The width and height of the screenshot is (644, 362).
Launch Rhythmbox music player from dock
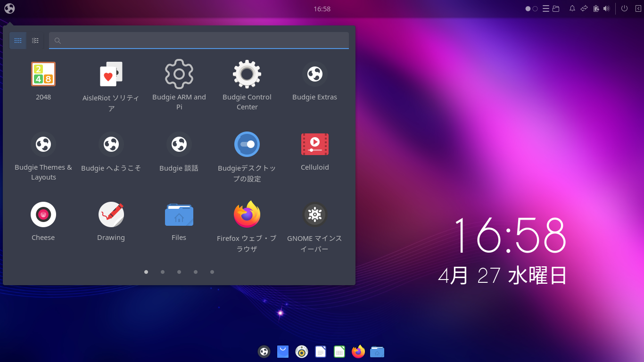(x=302, y=352)
